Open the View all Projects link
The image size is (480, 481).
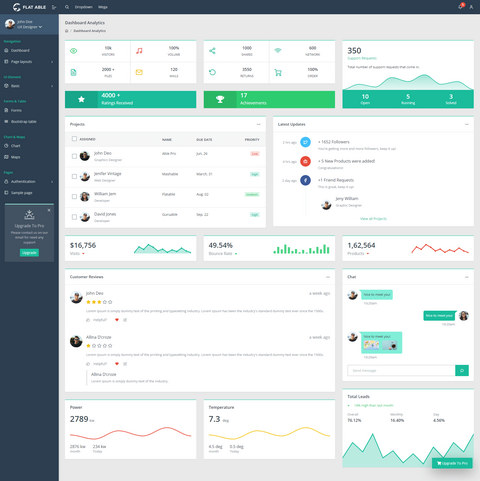point(373,219)
